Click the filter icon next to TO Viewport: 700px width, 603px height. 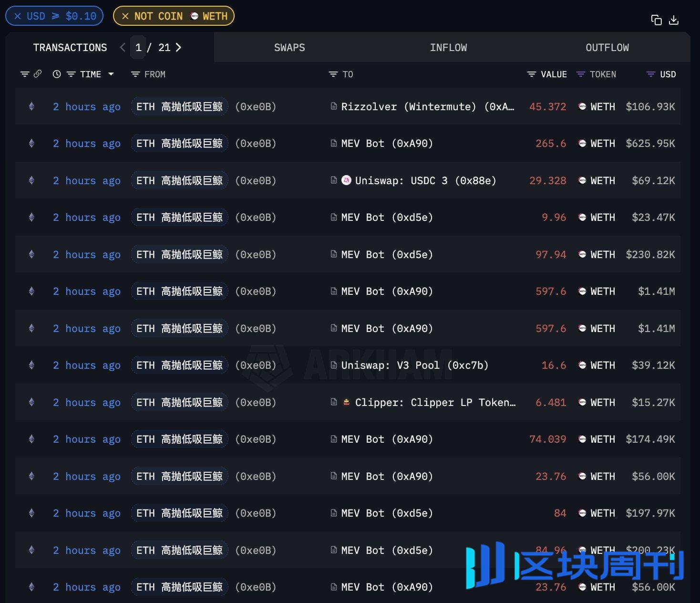[x=333, y=74]
